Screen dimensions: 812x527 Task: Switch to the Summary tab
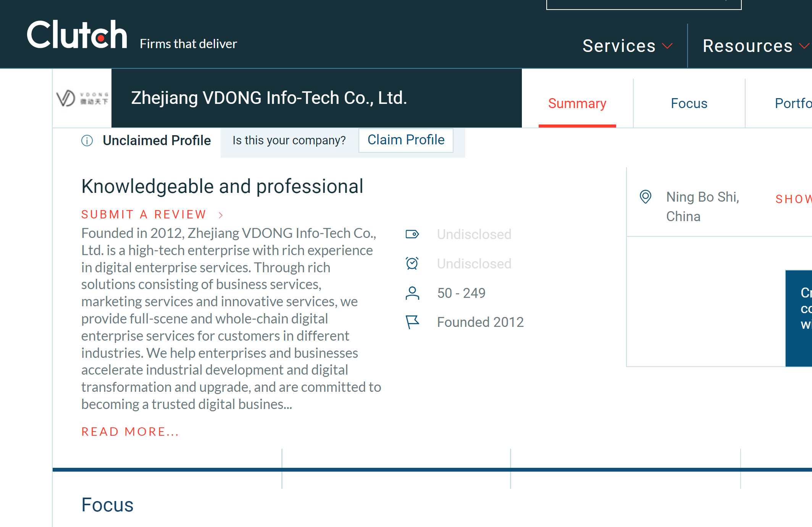577,103
